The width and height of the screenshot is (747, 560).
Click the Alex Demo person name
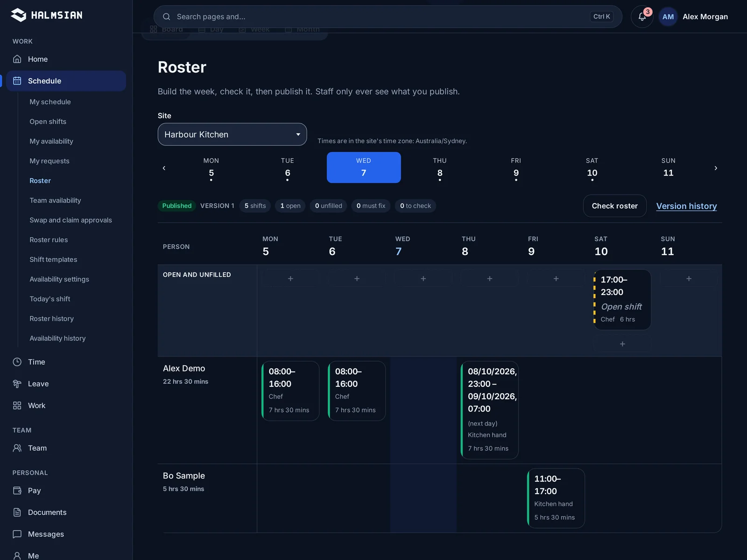point(184,368)
